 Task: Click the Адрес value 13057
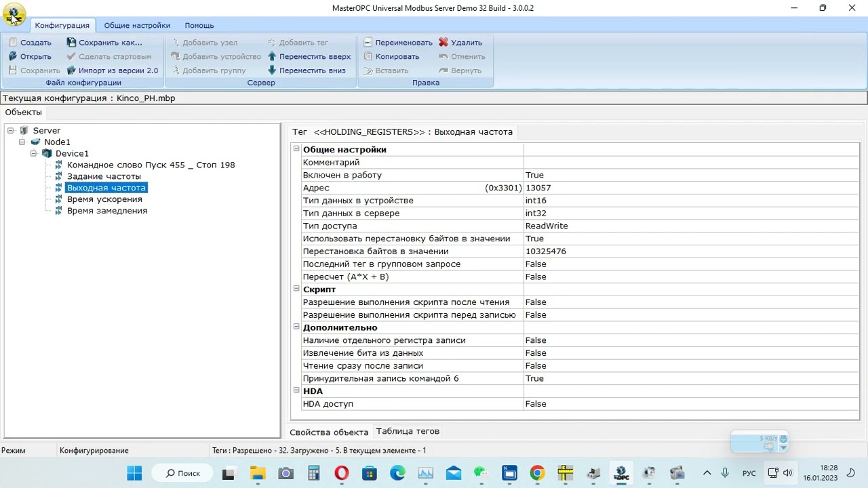[x=691, y=188]
